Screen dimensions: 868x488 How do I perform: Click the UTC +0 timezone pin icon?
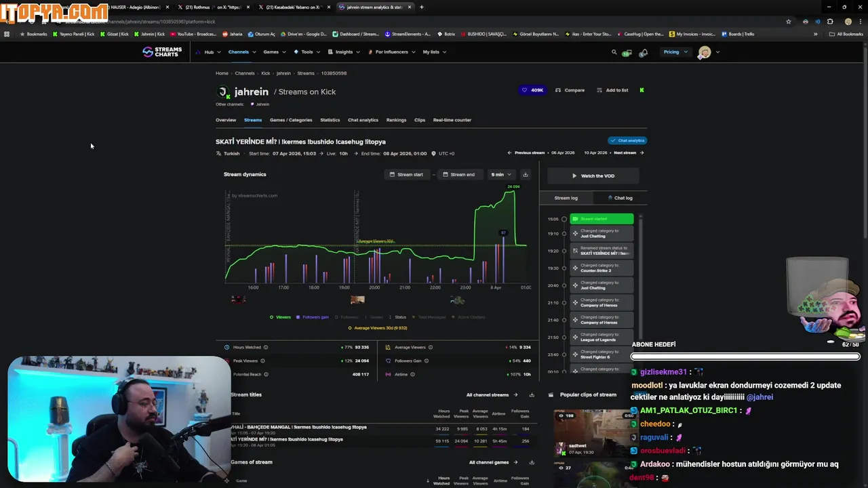(x=433, y=153)
